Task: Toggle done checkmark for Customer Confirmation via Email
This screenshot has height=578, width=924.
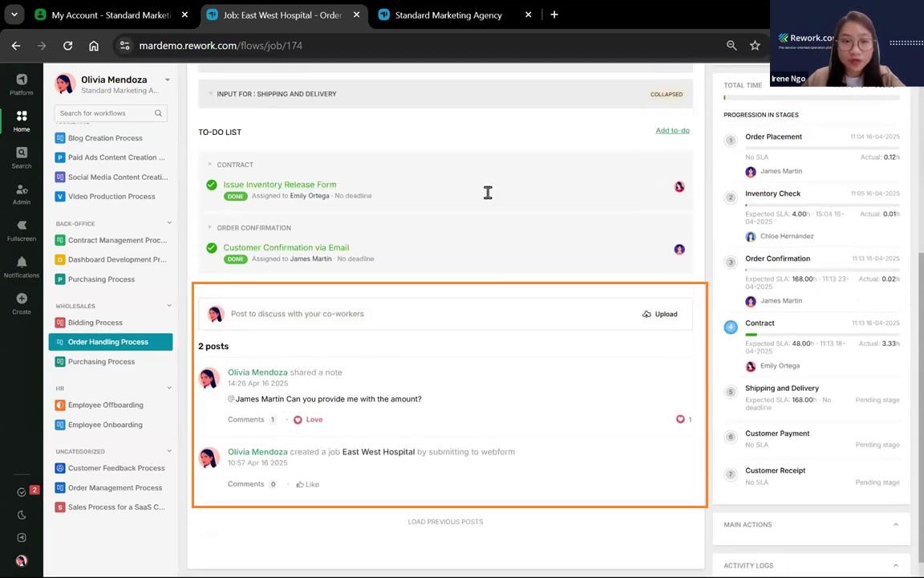Action: (x=212, y=248)
